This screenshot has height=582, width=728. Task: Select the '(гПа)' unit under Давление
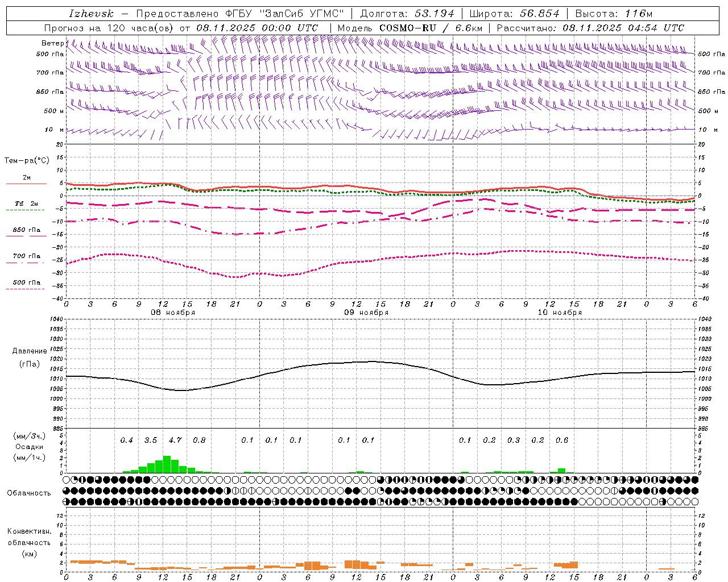click(28, 364)
